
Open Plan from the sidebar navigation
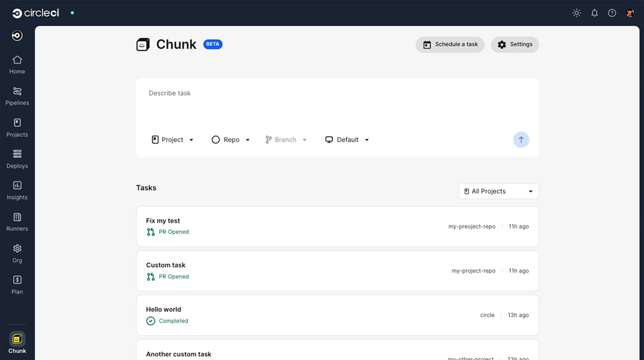(17, 284)
